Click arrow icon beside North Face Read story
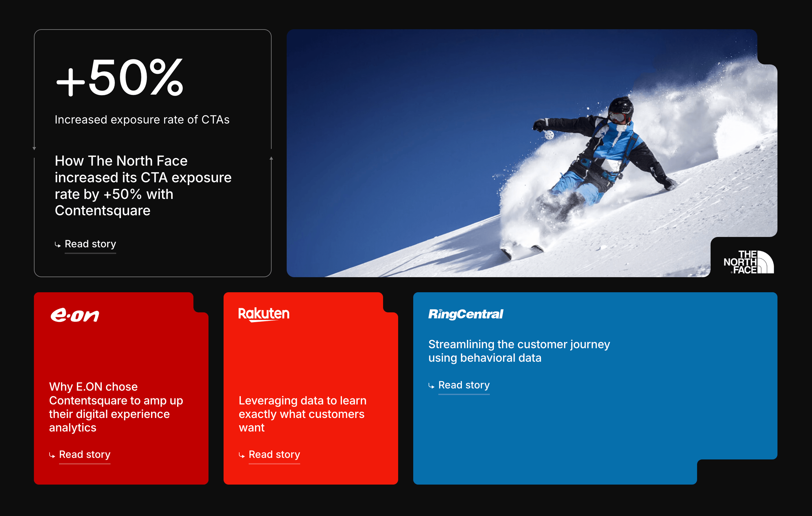 point(58,245)
